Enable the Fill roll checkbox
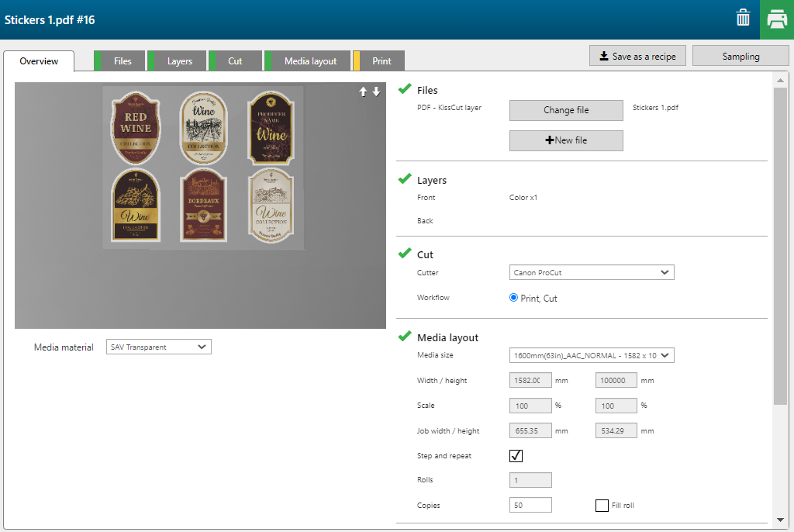794x532 pixels. pyautogui.click(x=602, y=506)
